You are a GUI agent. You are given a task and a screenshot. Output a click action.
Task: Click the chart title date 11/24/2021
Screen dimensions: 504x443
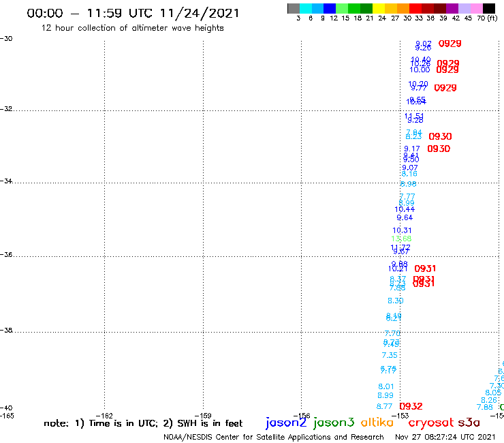coord(200,13)
